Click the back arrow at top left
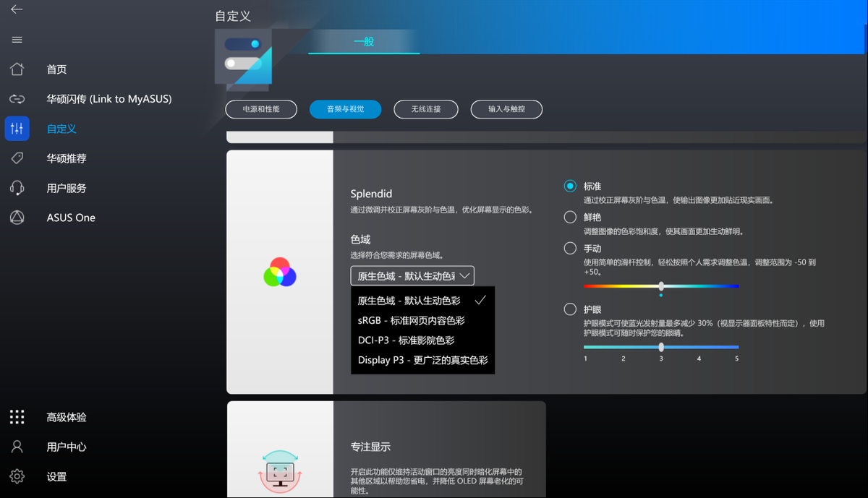This screenshot has height=498, width=868. tap(17, 11)
